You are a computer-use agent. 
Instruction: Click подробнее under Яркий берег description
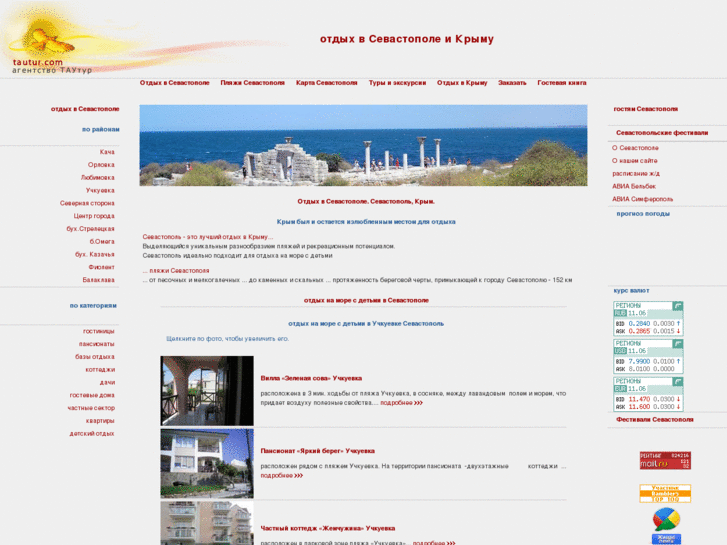click(x=281, y=475)
